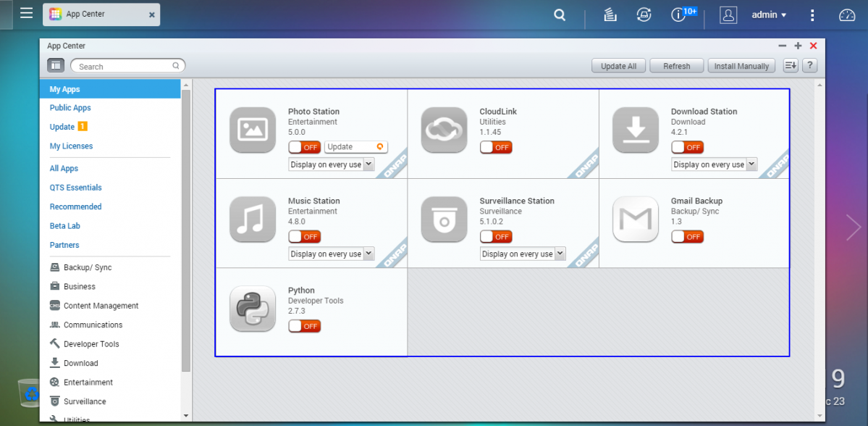Open the App Center help question icon
Screen dimensions: 868x426
pyautogui.click(x=810, y=65)
